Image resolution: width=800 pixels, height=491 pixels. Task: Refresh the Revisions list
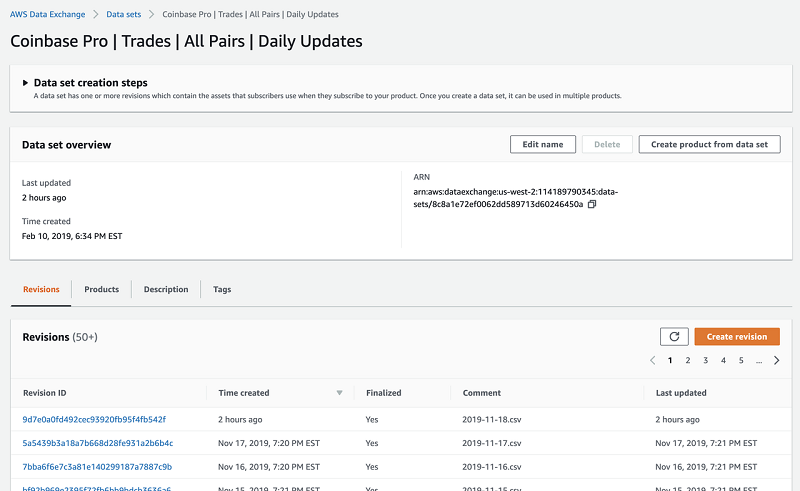pos(674,337)
